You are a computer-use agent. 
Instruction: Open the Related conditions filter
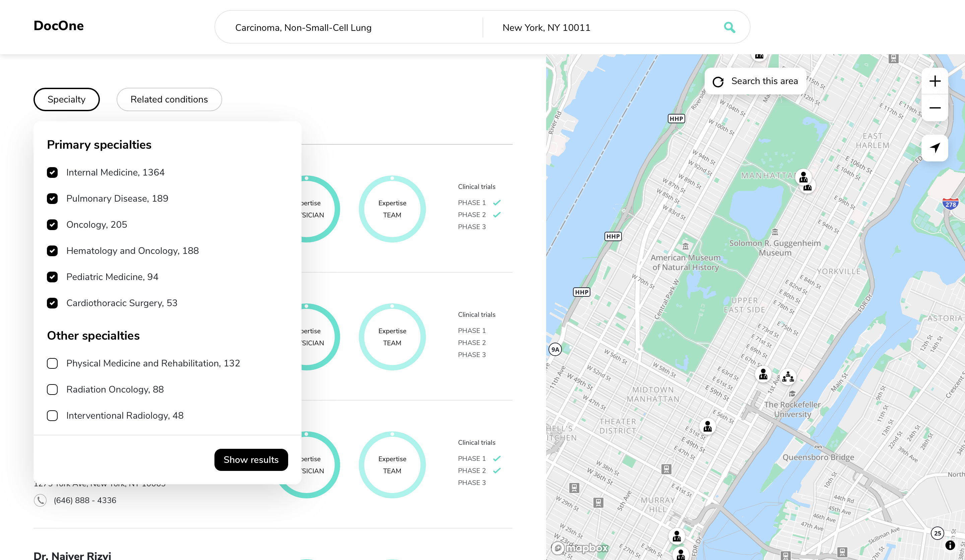point(169,99)
